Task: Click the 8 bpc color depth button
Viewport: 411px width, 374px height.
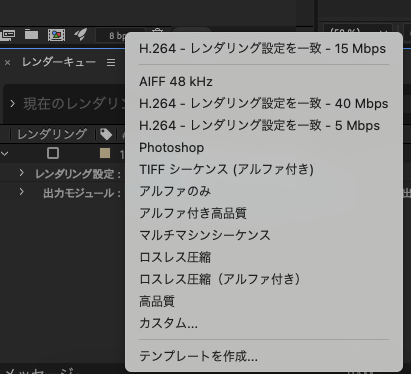Action: pos(117,36)
